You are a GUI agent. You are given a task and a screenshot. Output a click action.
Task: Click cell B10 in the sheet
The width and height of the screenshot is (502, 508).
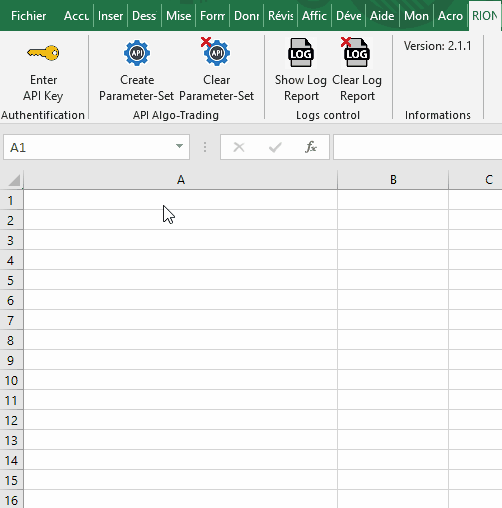coord(393,380)
